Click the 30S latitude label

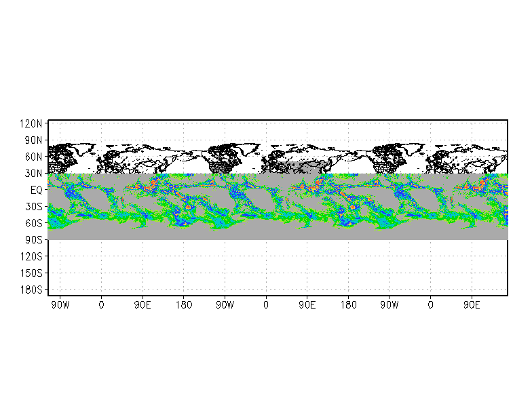[34, 206]
